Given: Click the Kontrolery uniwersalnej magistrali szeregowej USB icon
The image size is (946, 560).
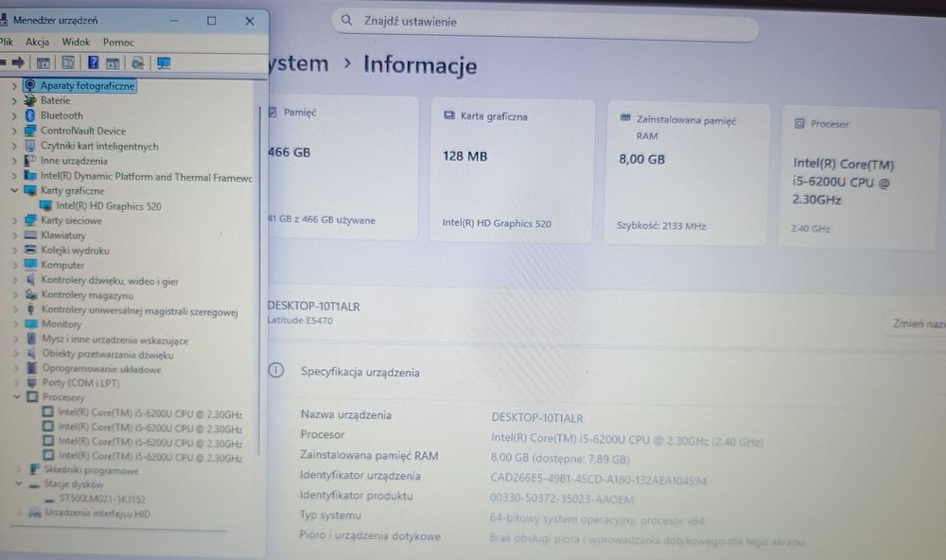Looking at the screenshot, I should point(31,309).
